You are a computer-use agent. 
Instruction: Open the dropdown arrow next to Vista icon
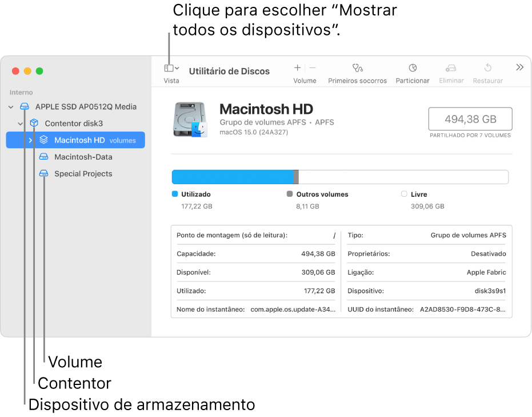(177, 68)
